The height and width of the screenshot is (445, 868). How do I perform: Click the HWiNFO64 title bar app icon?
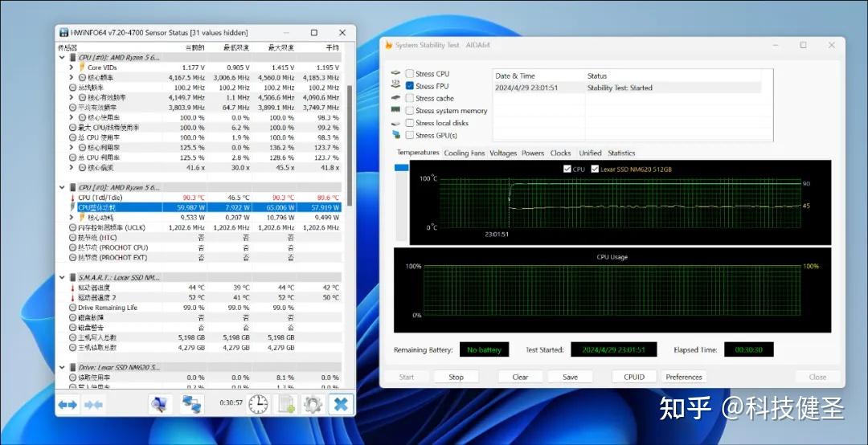click(64, 33)
